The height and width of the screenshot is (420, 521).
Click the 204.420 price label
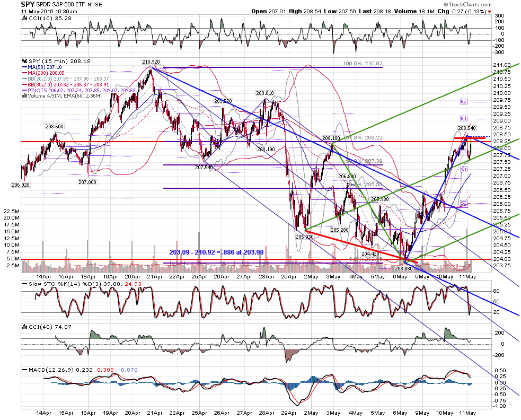point(370,253)
